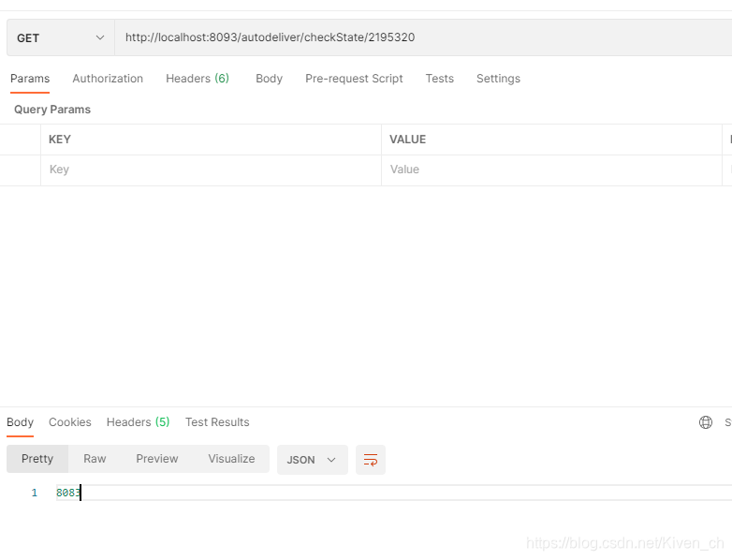732x560 pixels.
Task: Click the query param Key field
Action: click(x=211, y=170)
